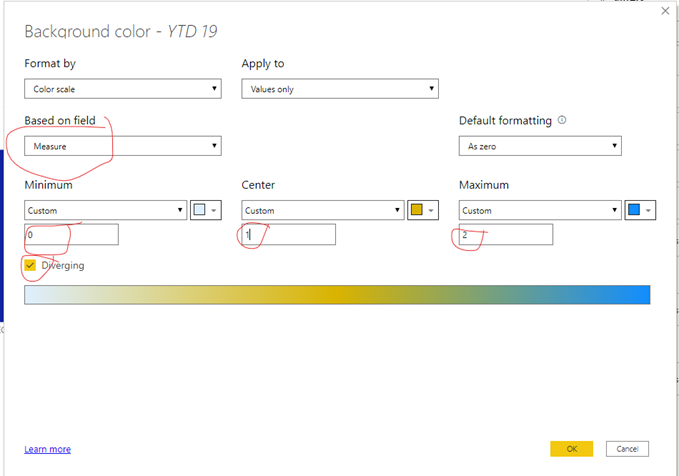Open the Based on field Measure dropdown

click(123, 146)
